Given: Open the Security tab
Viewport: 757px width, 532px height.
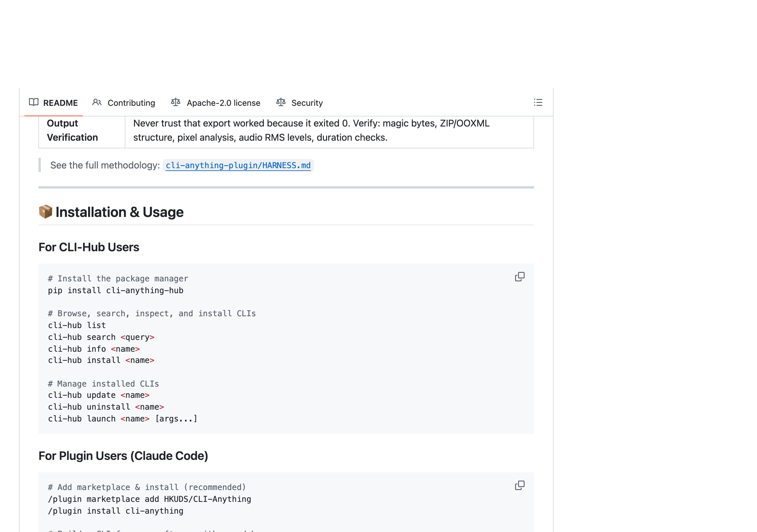Looking at the screenshot, I should [299, 103].
